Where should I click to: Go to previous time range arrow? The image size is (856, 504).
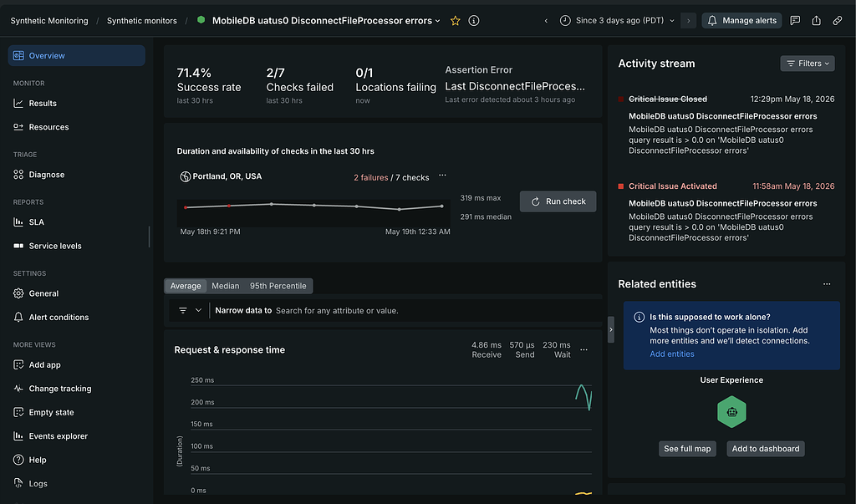pyautogui.click(x=546, y=21)
